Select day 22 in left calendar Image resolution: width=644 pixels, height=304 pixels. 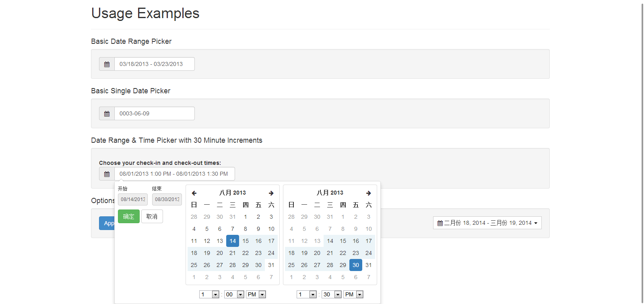coord(246,253)
